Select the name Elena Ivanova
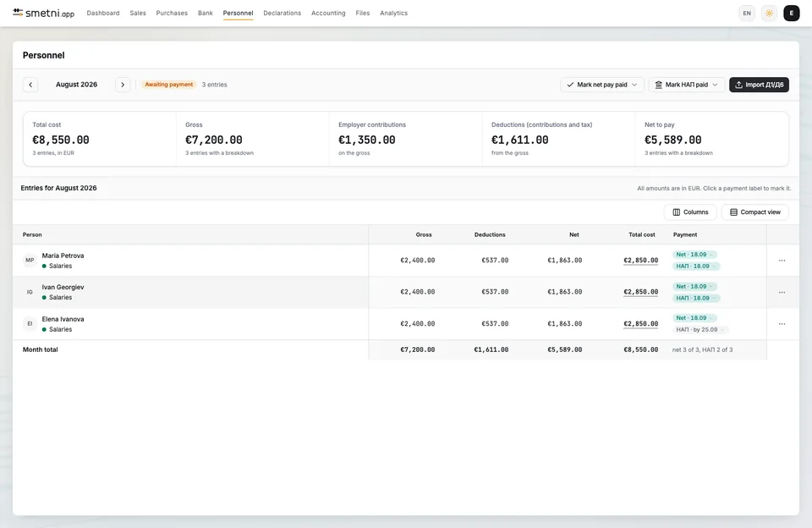This screenshot has height=528, width=812. tap(63, 319)
